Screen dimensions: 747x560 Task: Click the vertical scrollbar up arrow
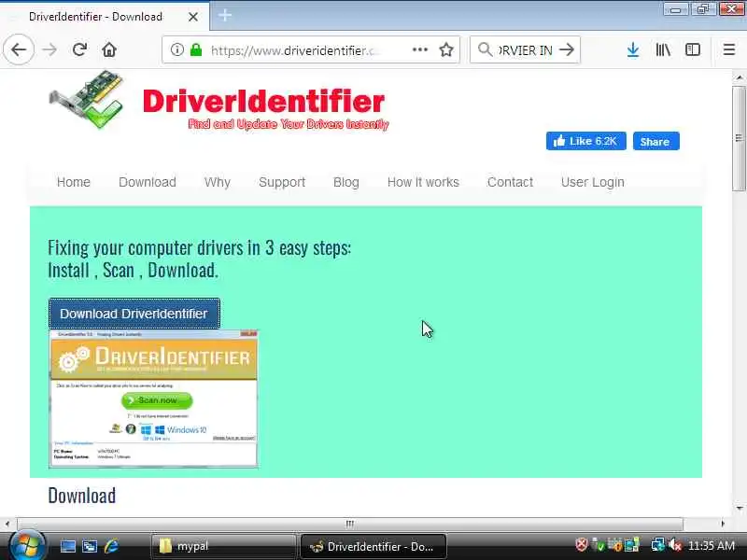pos(739,77)
